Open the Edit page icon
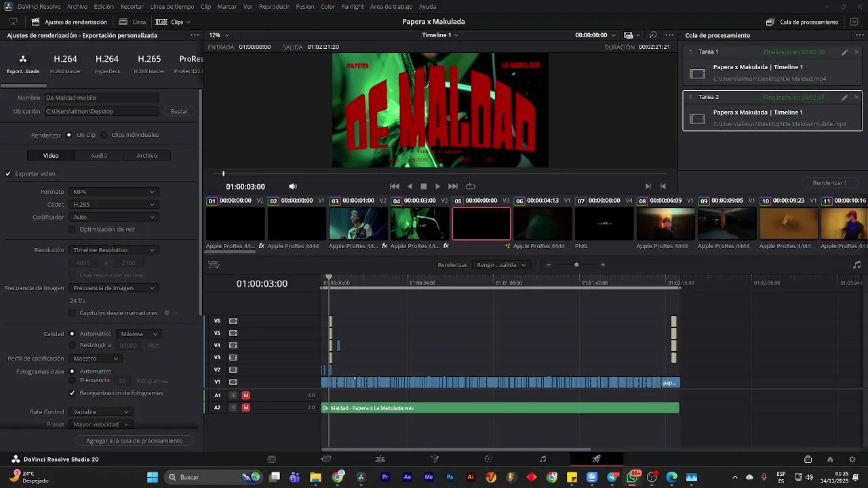This screenshot has width=868, height=488. coord(380,459)
